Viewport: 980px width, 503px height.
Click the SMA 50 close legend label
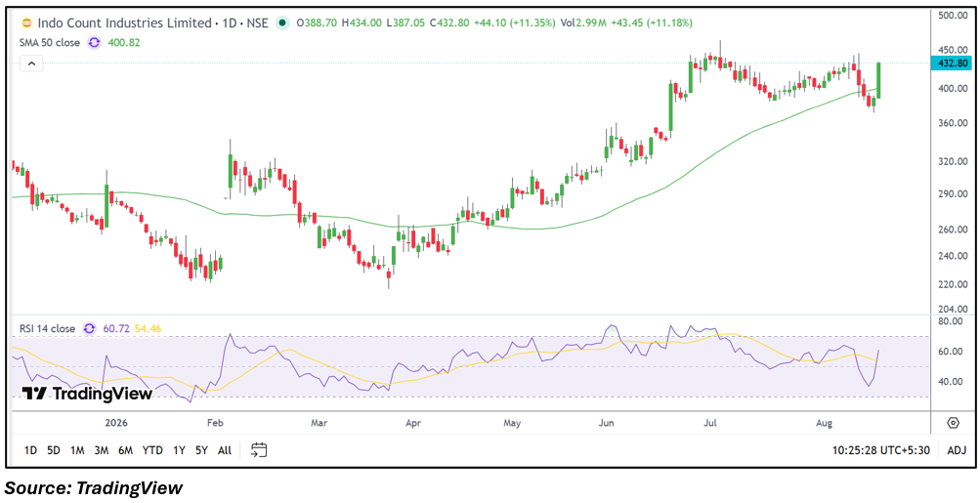point(52,43)
